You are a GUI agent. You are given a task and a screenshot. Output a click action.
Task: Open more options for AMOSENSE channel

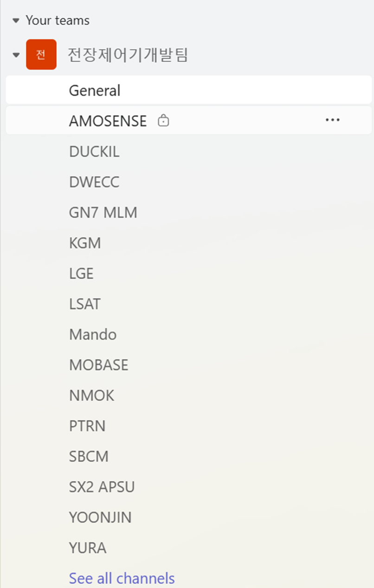pos(332,120)
